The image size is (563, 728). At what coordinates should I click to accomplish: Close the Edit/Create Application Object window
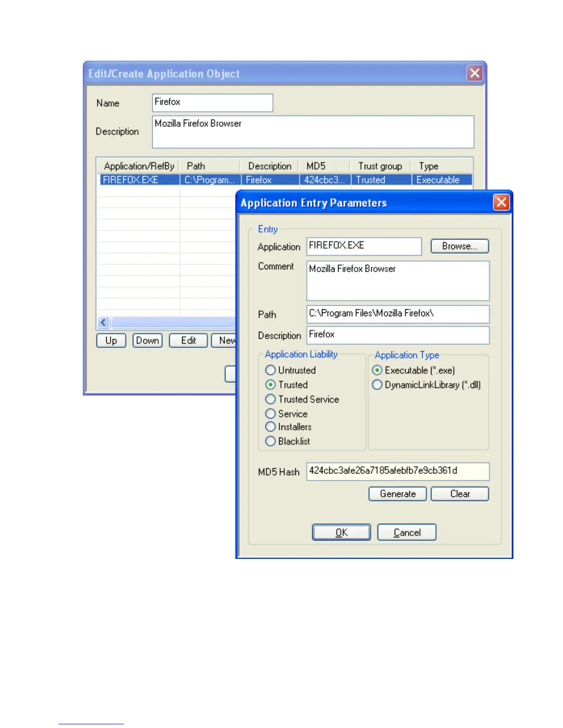click(475, 73)
